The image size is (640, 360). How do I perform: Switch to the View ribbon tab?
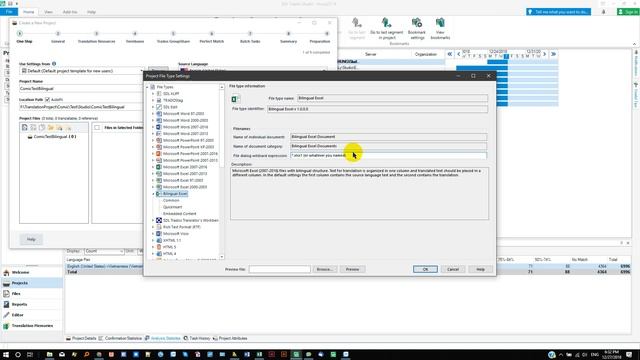[x=48, y=12]
